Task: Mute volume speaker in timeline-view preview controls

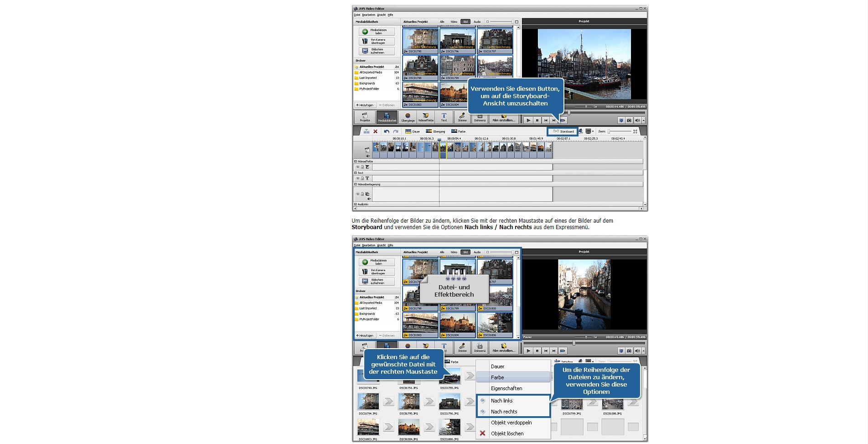Action: pyautogui.click(x=637, y=120)
